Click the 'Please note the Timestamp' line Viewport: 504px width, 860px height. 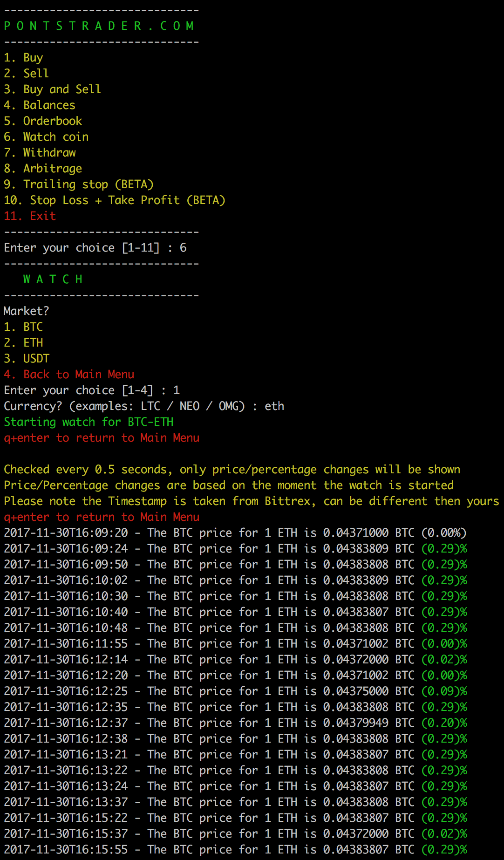click(x=252, y=501)
